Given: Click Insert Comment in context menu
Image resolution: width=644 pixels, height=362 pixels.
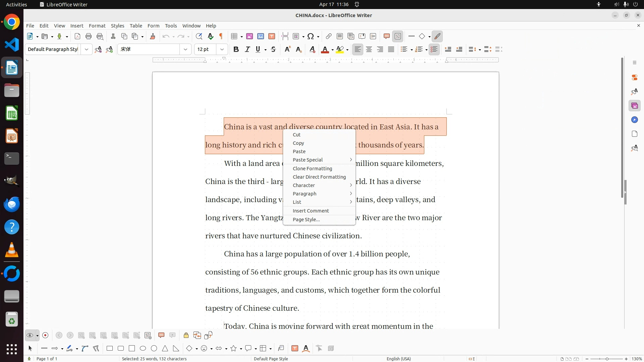Looking at the screenshot, I should [311, 211].
